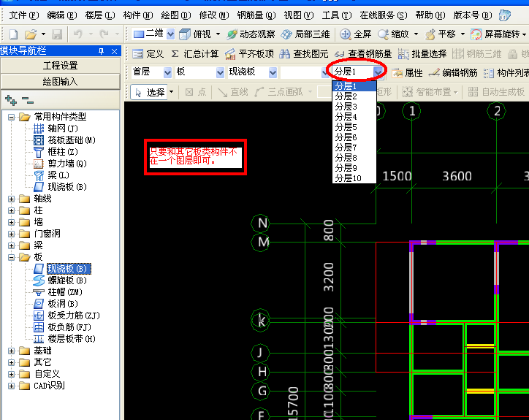This screenshot has width=529, height=420.
Task: Select 板受力筋(ZJ) in the tree
Action: (x=74, y=316)
